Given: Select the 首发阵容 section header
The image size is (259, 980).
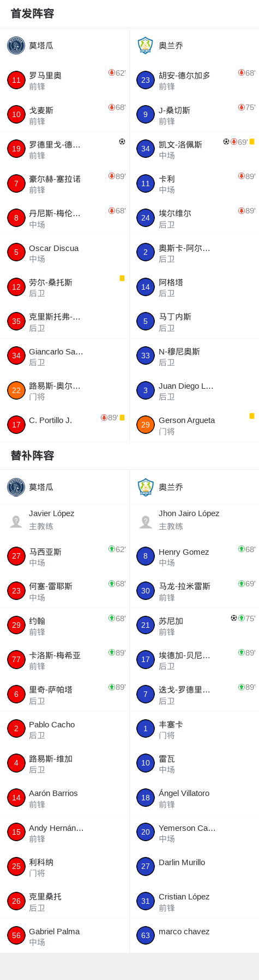Looking at the screenshot, I should click(x=32, y=14).
